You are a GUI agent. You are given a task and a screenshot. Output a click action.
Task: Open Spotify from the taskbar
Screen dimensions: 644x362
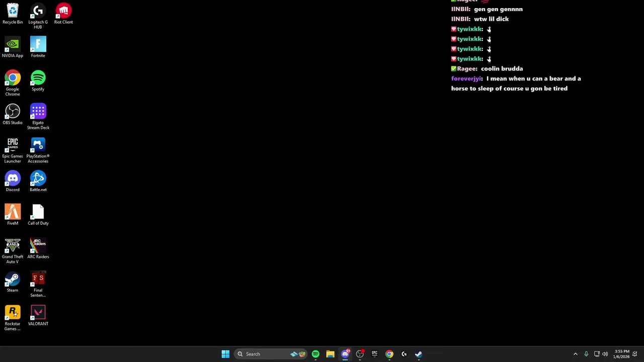tap(315, 354)
